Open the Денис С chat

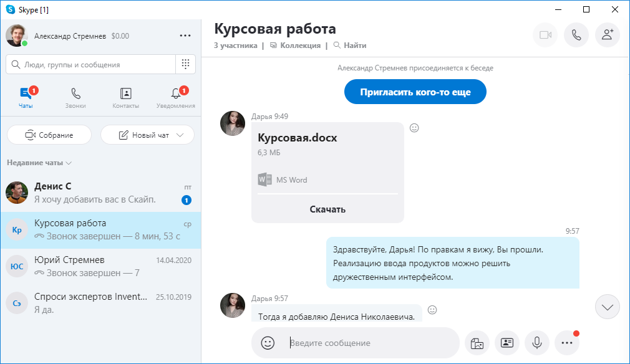(101, 193)
